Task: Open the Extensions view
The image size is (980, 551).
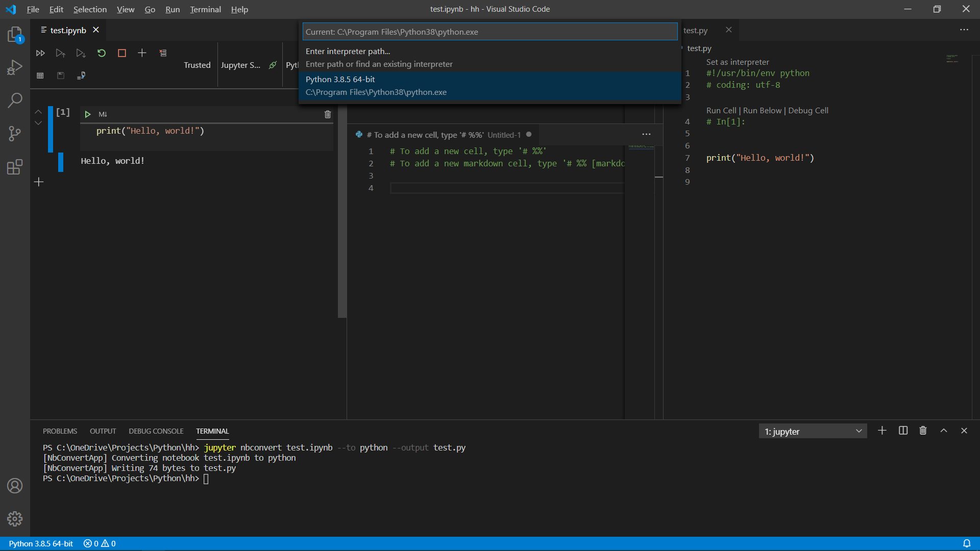Action: coord(15,167)
